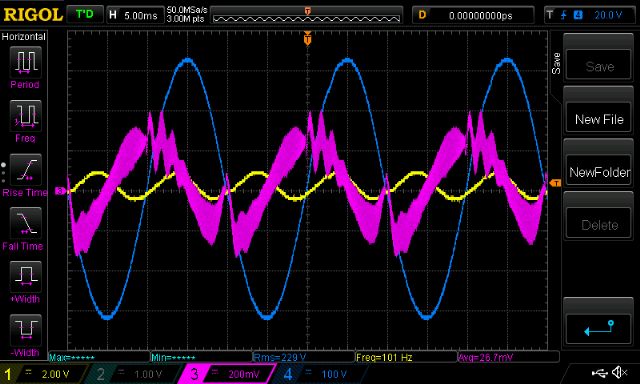640x384 pixels.
Task: Click the speaker mute icon
Action: (x=620, y=373)
